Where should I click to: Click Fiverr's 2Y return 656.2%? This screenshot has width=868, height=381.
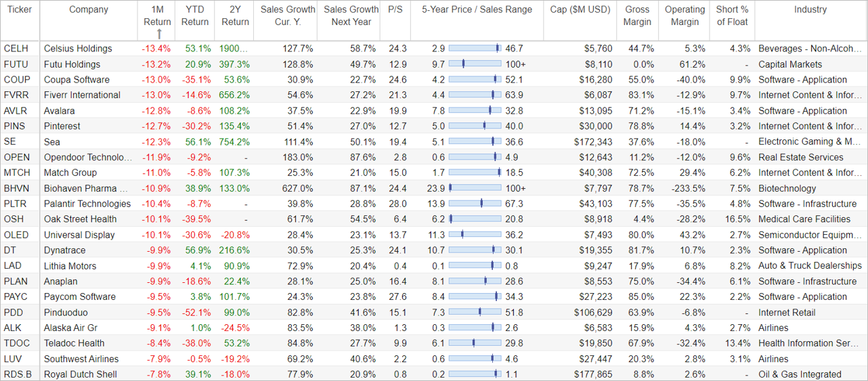pos(234,95)
